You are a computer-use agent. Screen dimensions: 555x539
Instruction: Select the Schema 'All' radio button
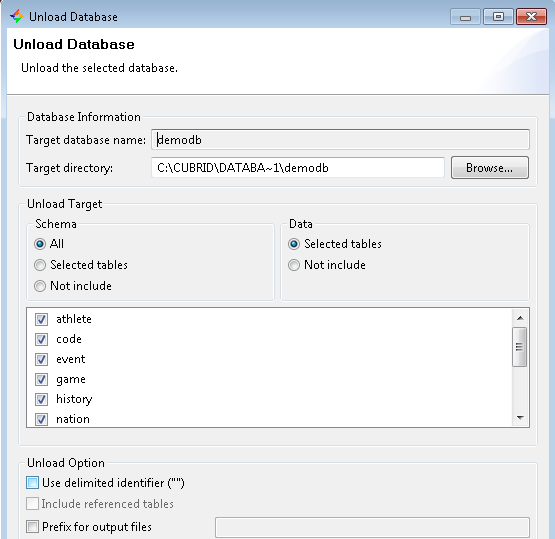click(40, 244)
